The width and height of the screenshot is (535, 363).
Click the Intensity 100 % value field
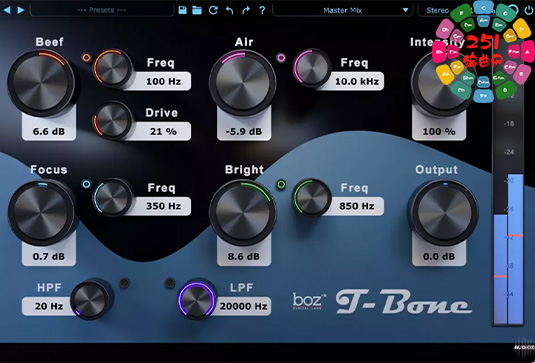click(x=439, y=131)
